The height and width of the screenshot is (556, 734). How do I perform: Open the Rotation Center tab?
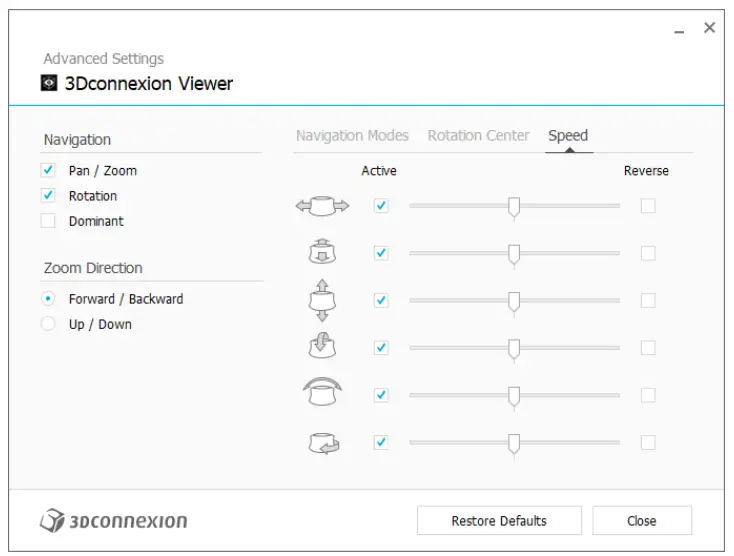[x=478, y=136]
